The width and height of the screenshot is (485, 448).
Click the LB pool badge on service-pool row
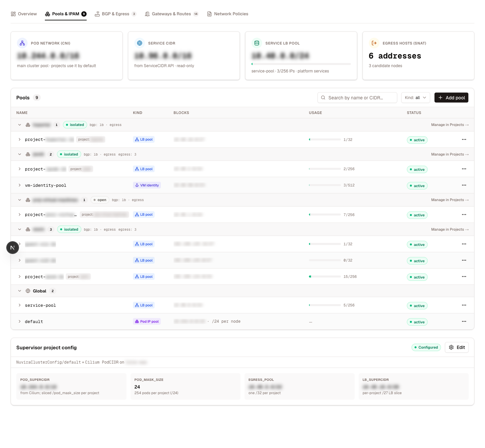144,305
